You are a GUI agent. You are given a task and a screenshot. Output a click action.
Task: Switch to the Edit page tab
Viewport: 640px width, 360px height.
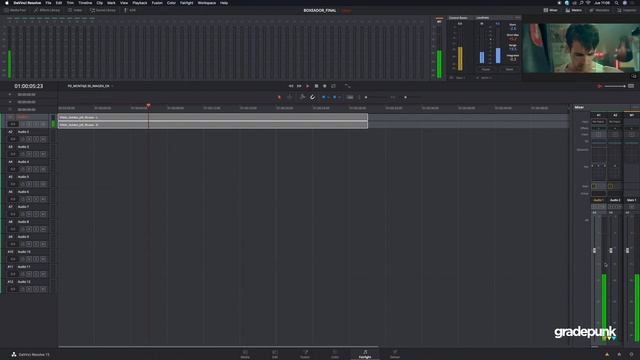coord(275,354)
